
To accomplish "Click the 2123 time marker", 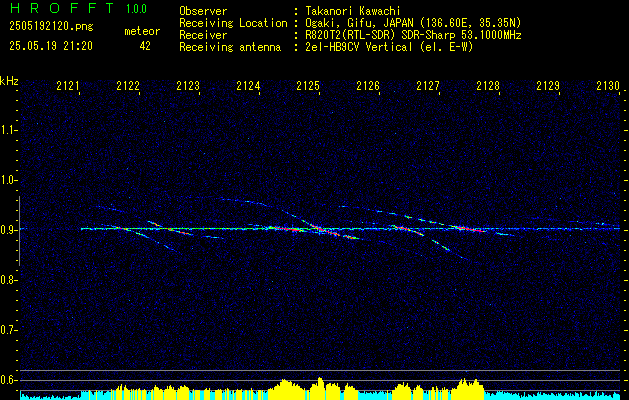I will tap(188, 86).
